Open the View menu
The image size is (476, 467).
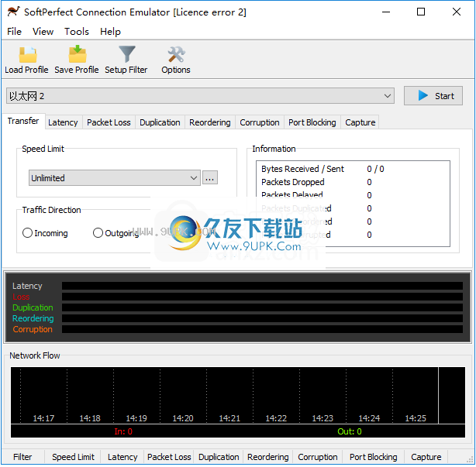(x=43, y=32)
